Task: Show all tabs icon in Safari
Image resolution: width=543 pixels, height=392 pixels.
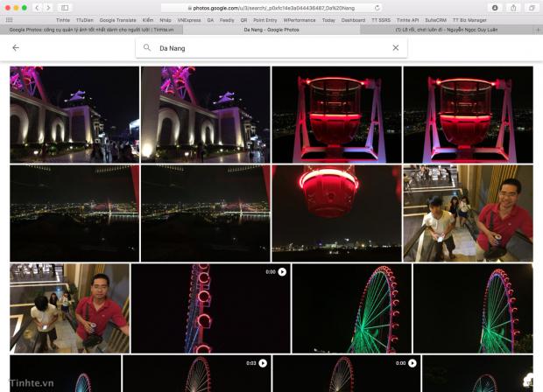Action: click(x=531, y=8)
